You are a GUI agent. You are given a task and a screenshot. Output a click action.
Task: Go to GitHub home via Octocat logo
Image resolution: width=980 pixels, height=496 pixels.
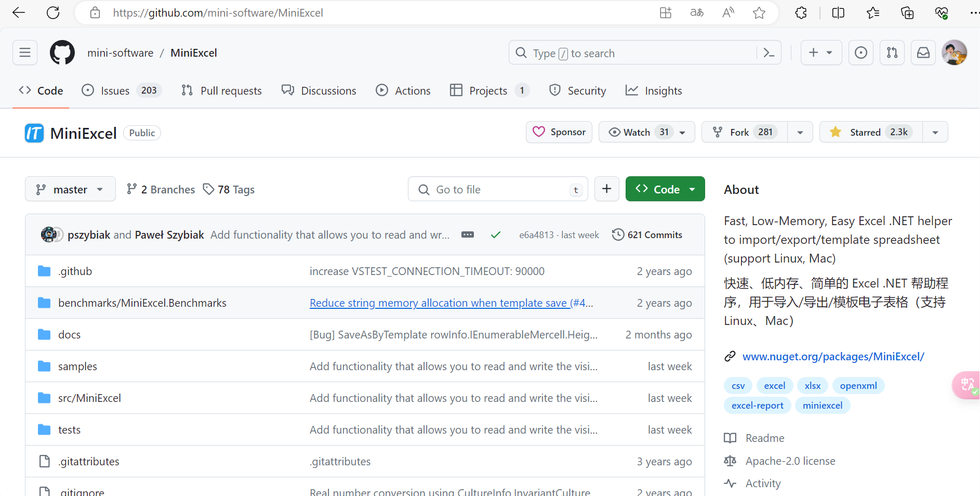coord(62,53)
